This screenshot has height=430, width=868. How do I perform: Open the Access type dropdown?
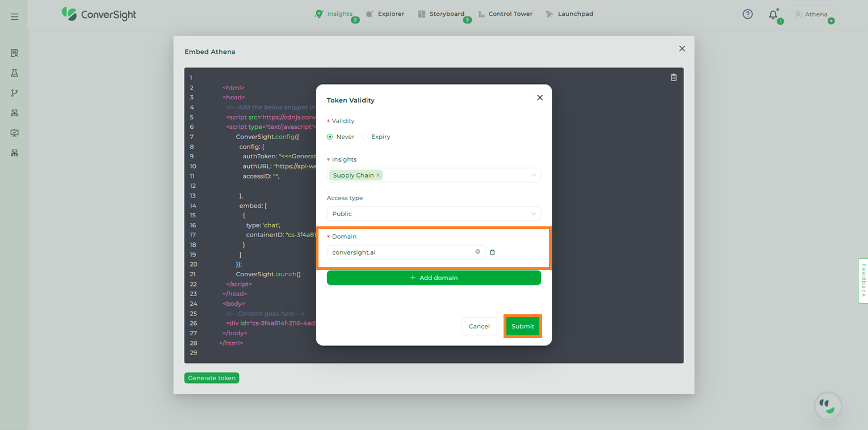pos(532,214)
